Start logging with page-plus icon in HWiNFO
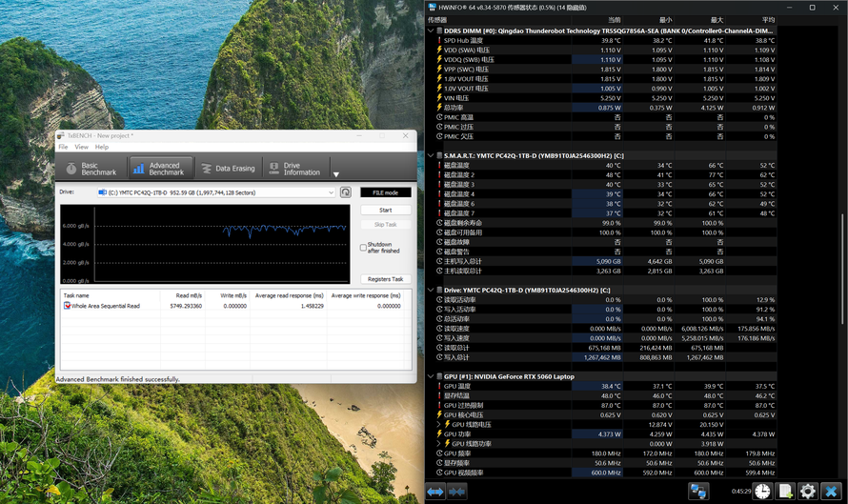848x504 pixels. tap(785, 491)
